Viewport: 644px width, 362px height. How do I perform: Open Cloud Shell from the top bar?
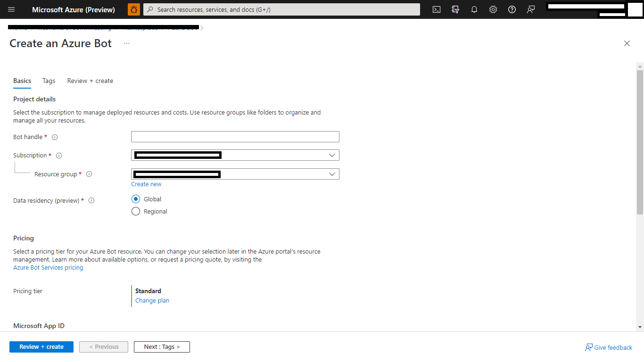tap(437, 9)
